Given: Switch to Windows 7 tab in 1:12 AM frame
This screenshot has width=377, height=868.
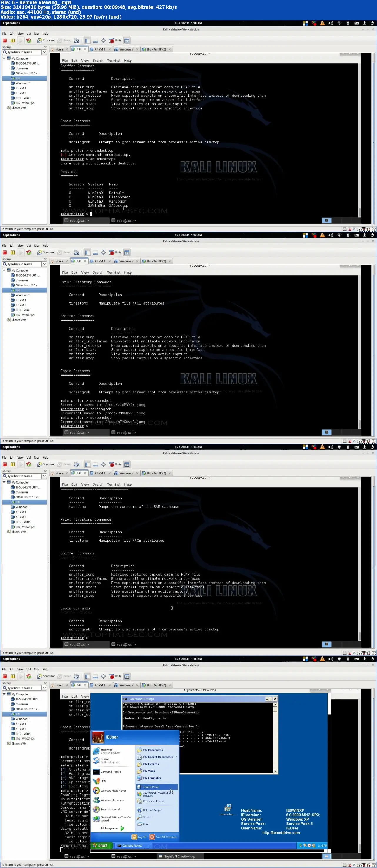Looking at the screenshot, I should pyautogui.click(x=126, y=262).
